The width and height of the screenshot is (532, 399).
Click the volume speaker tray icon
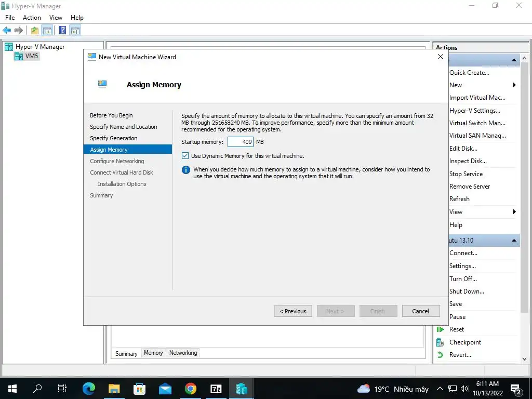coord(464,389)
